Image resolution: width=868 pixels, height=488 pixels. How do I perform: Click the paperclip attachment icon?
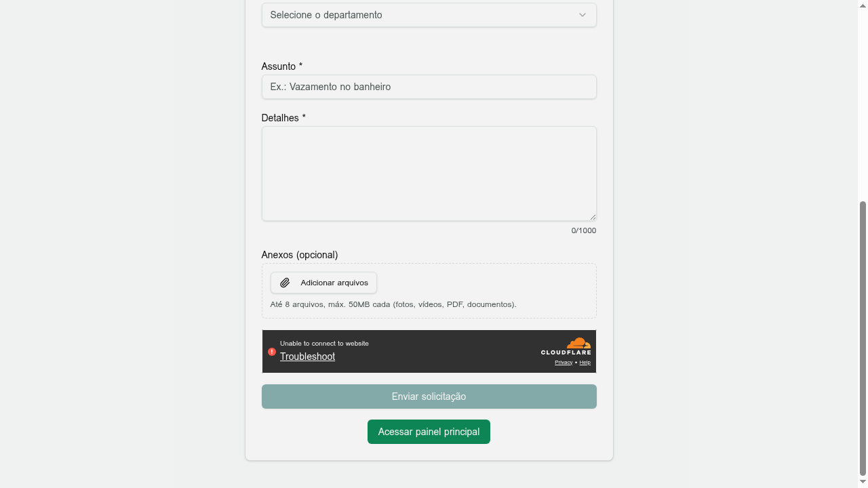point(285,283)
